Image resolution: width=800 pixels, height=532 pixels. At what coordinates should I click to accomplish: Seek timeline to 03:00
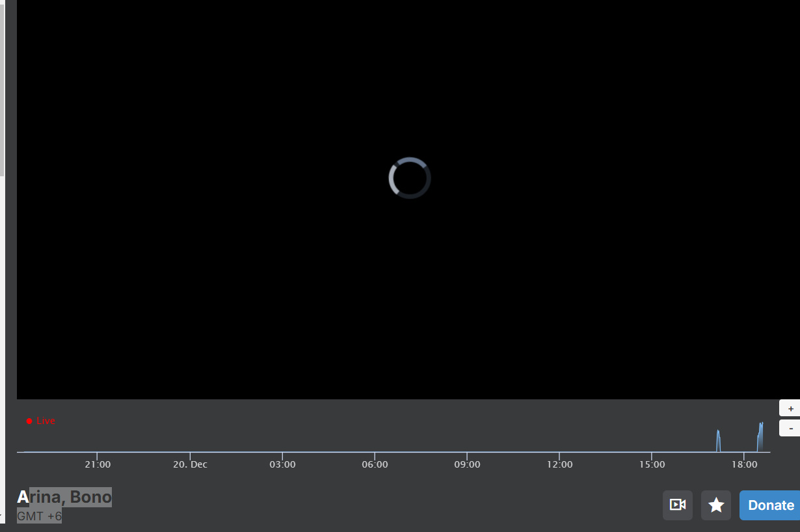tap(282, 464)
